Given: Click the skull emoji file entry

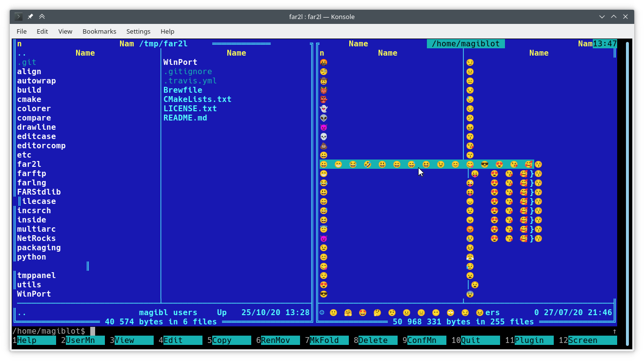Looking at the screenshot, I should (323, 136).
